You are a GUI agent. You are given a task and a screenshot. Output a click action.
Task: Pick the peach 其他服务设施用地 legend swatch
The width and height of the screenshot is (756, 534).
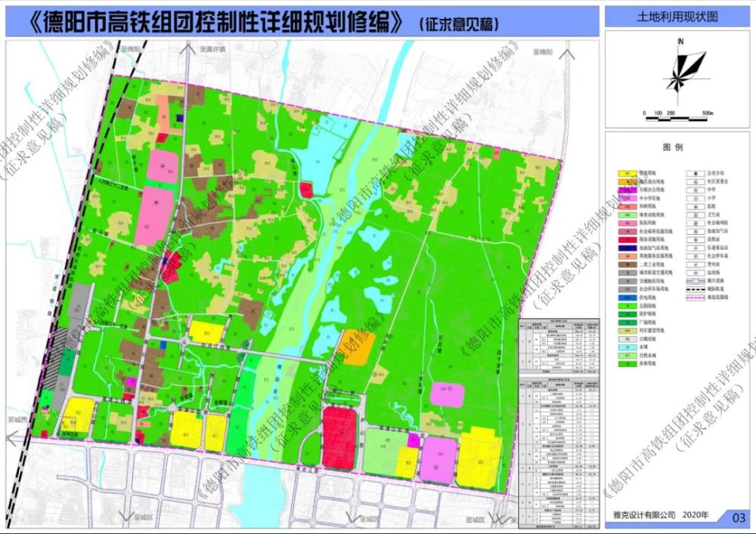627,256
